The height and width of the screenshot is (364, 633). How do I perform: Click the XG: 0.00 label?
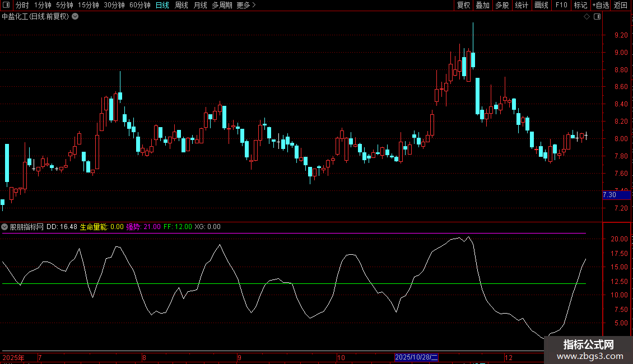tap(207, 227)
